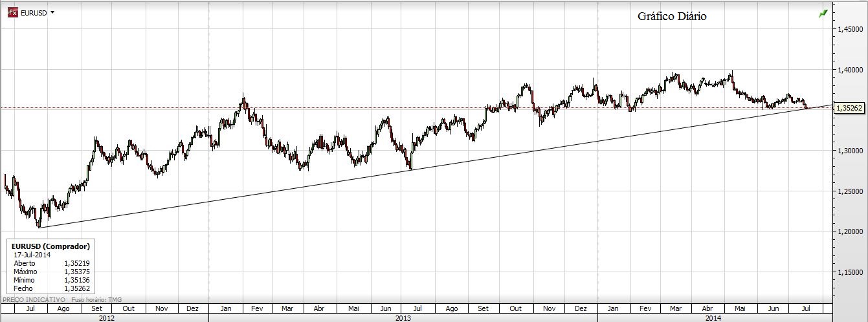The image size is (868, 322).
Task: Click the Jul 2013 month label
Action: [x=417, y=308]
